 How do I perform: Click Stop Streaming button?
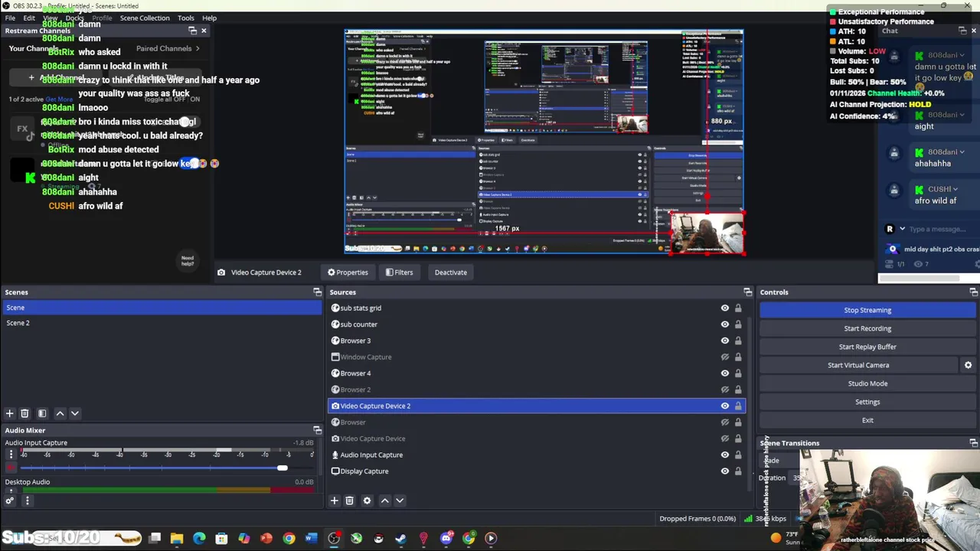867,310
